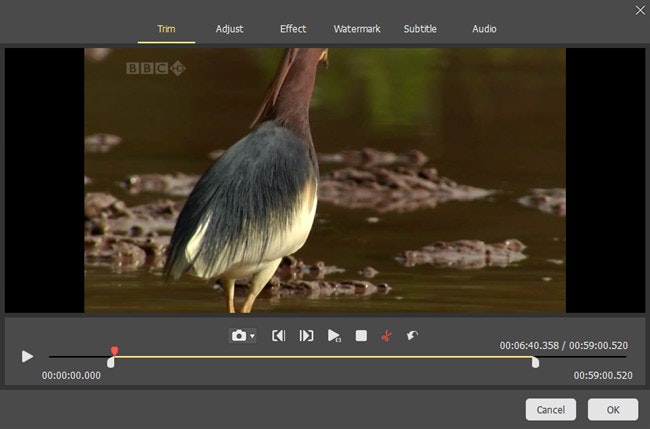
Task: Click the previous frame icon
Action: click(x=279, y=336)
